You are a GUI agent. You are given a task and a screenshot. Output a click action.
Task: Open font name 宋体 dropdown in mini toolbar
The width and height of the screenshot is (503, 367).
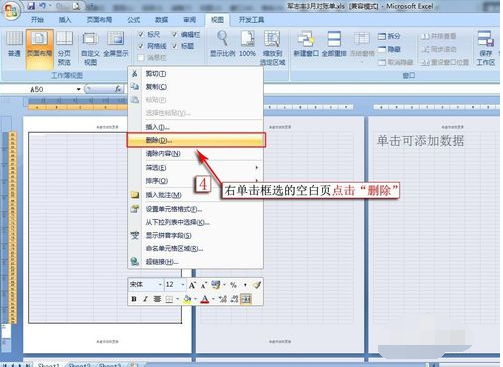point(160,285)
